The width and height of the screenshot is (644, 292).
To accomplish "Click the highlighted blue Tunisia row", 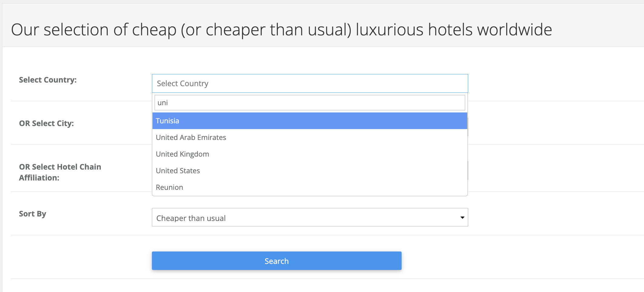I will pyautogui.click(x=310, y=121).
